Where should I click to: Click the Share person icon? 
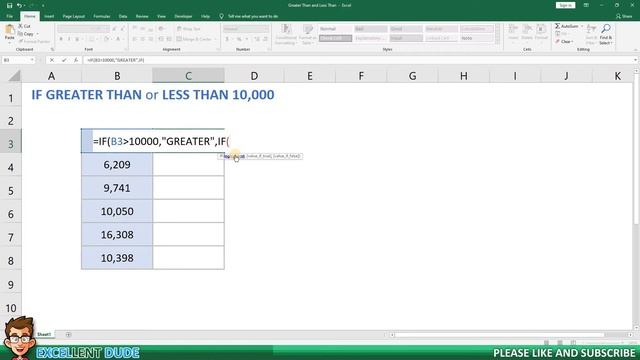pos(618,16)
